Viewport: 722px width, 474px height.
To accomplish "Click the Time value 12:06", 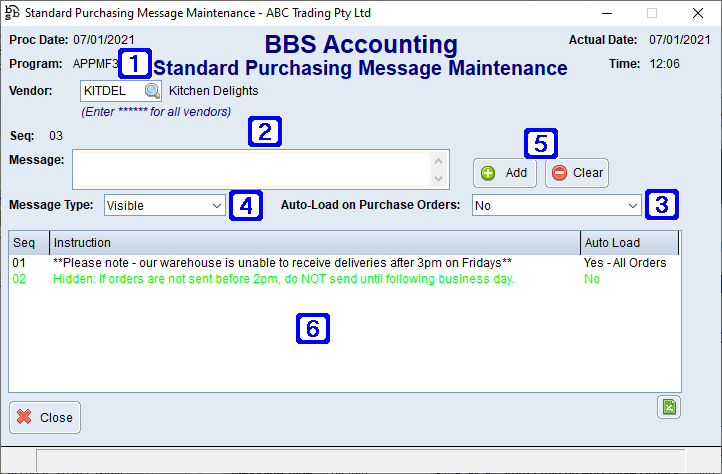I will point(664,64).
